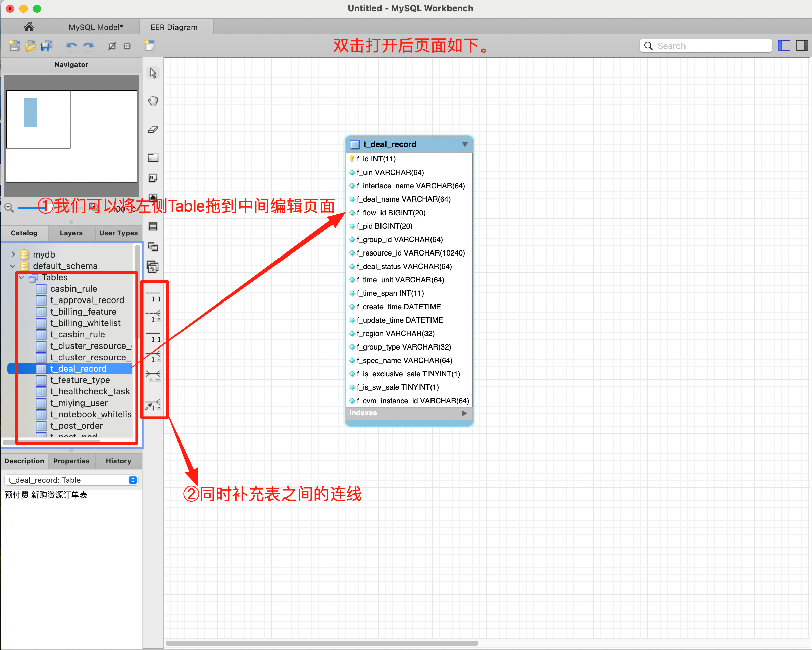Expand the Indexes section of t_deal_record

(x=464, y=413)
